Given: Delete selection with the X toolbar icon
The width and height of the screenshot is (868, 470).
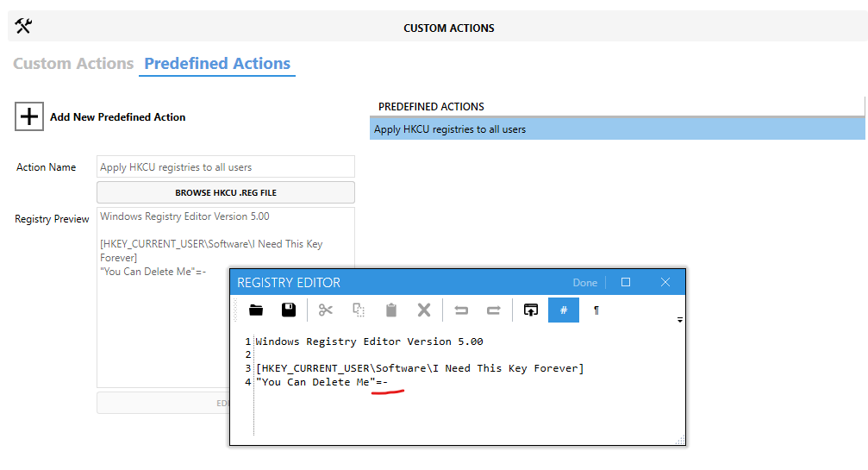Looking at the screenshot, I should click(x=424, y=310).
